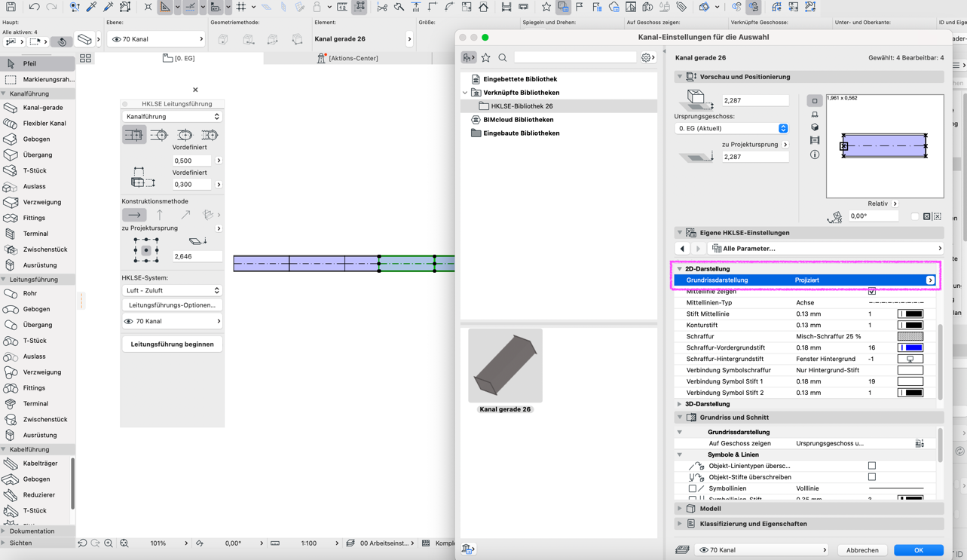Select horizontal arrow Konstruktionsmethode icon
This screenshot has height=560, width=967.
[x=134, y=215]
